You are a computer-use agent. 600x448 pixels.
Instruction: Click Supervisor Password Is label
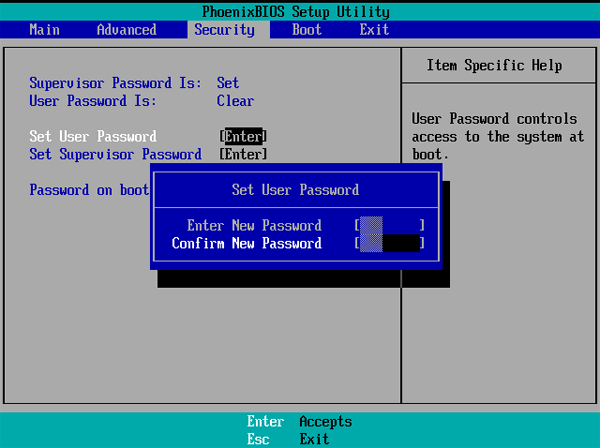point(116,83)
